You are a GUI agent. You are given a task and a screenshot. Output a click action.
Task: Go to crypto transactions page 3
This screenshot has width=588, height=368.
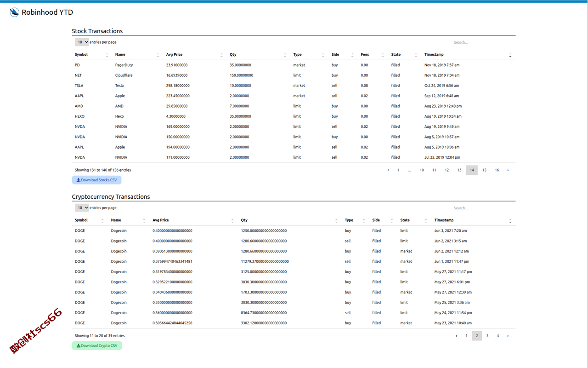(x=487, y=336)
